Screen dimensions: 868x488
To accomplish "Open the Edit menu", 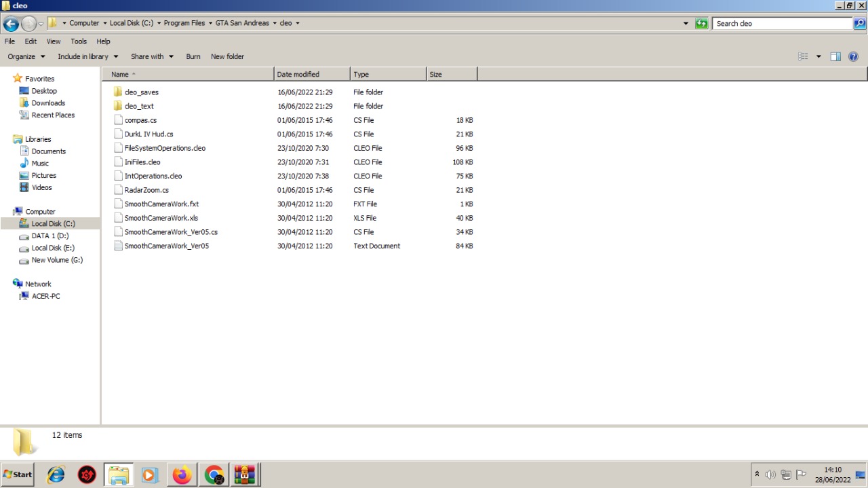I will pos(31,41).
